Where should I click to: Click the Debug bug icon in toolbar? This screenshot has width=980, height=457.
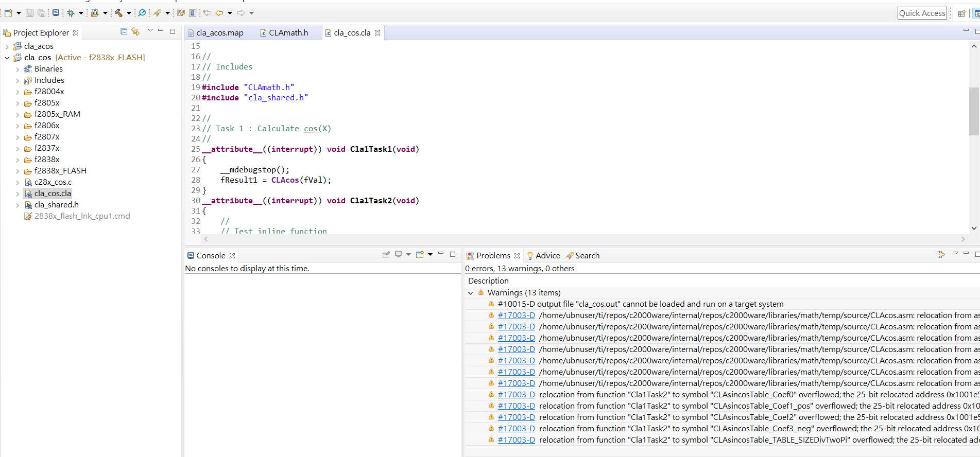[x=71, y=13]
